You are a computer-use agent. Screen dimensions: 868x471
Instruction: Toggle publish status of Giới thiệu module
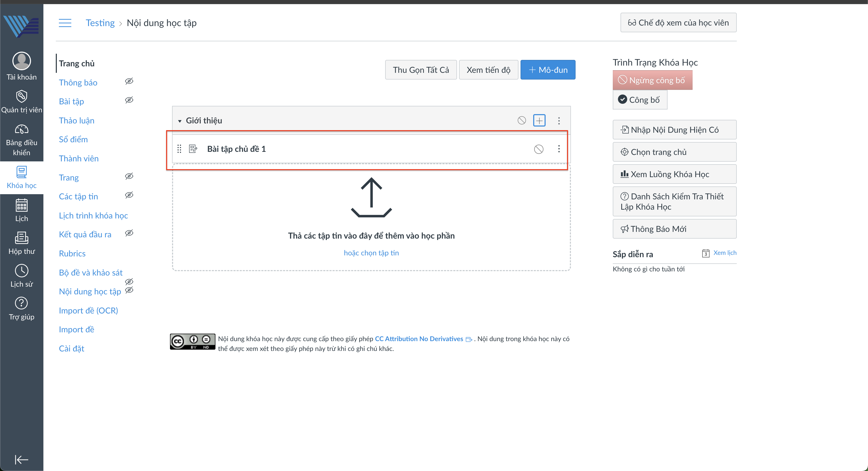(x=522, y=120)
